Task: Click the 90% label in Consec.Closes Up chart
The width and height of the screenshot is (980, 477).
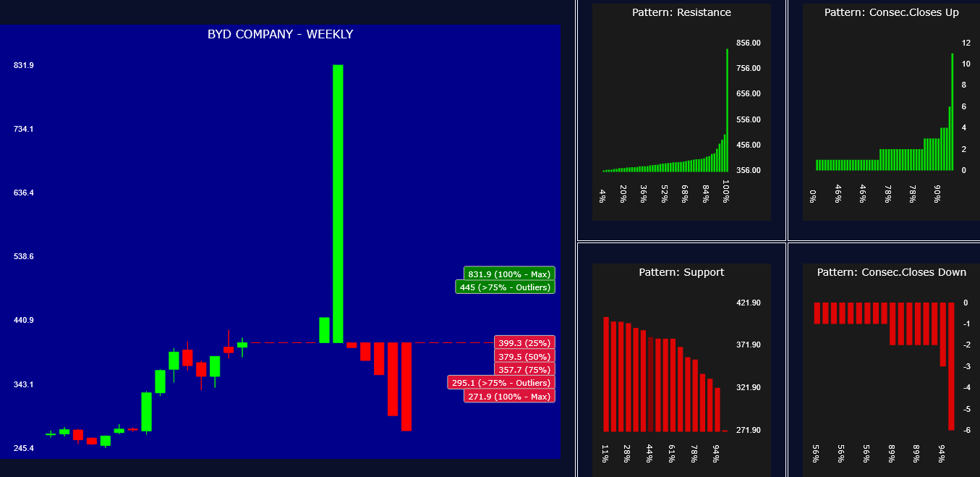Action: click(x=937, y=195)
